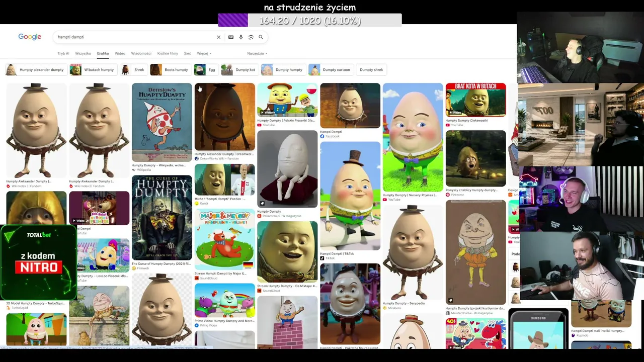
Task: Open the egg on pink brick wall image
Action: (x=287, y=322)
